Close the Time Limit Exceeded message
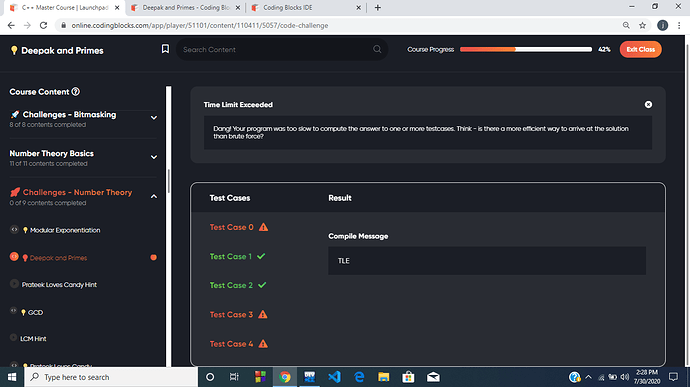Image resolution: width=690 pixels, height=387 pixels. click(x=648, y=104)
